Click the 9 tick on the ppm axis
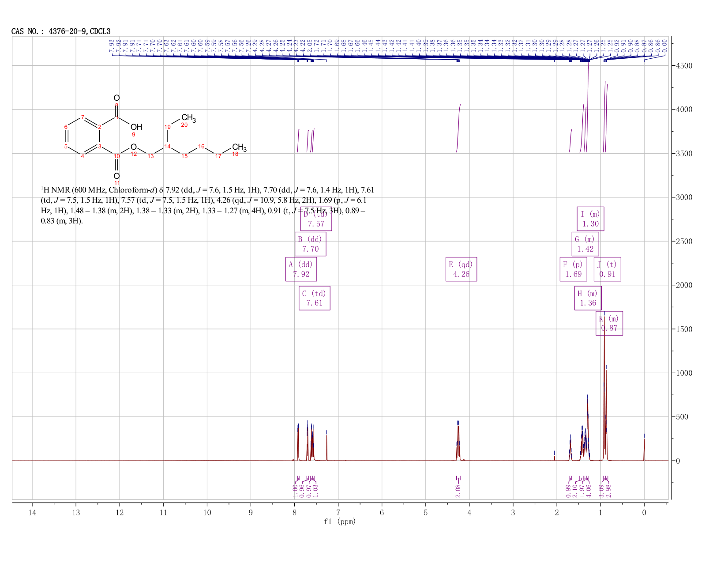 pyautogui.click(x=251, y=512)
